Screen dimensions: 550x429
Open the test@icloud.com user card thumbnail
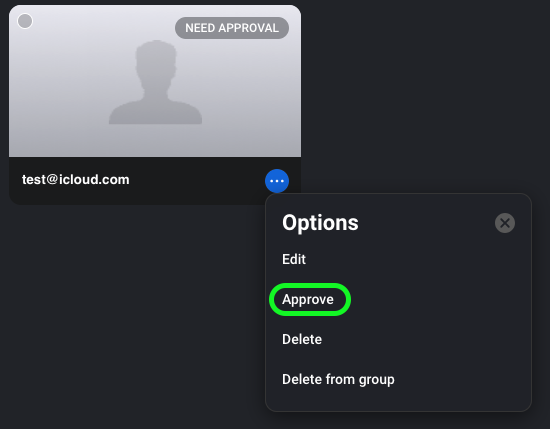pyautogui.click(x=155, y=81)
